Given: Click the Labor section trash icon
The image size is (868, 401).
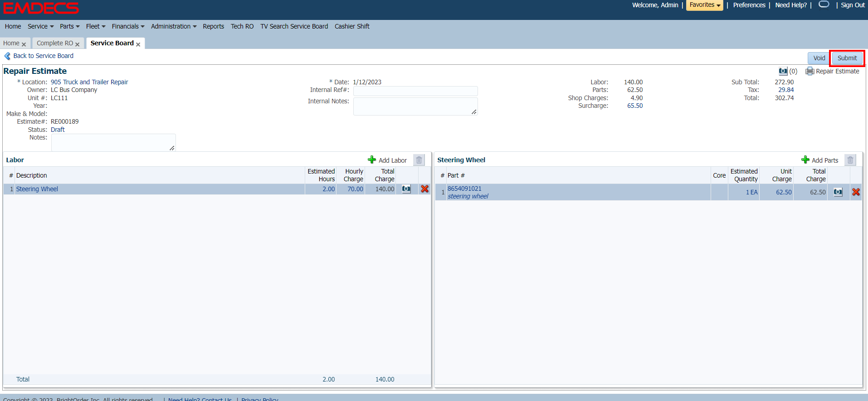Looking at the screenshot, I should pos(419,160).
